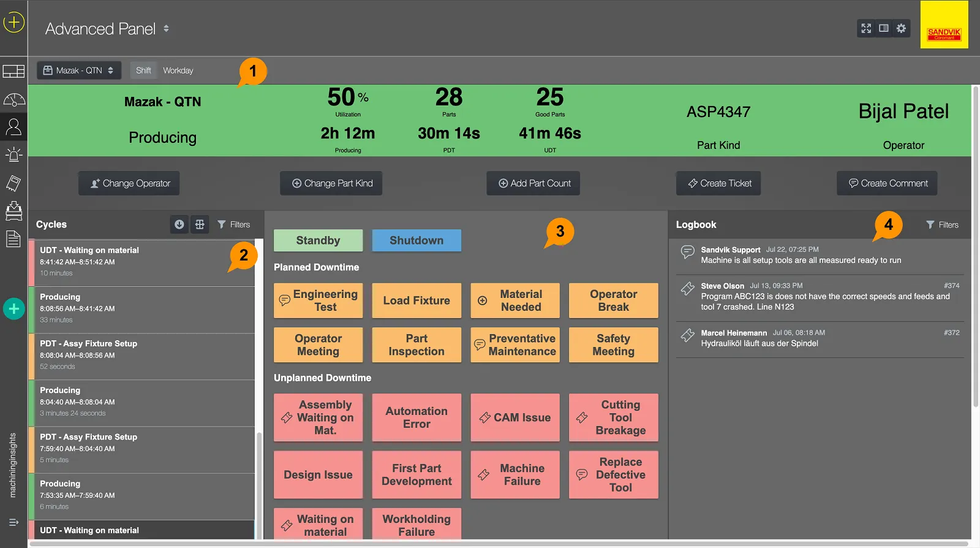This screenshot has width=980, height=548.
Task: Open the dashboard layout view in sidebar
Action: point(13,71)
